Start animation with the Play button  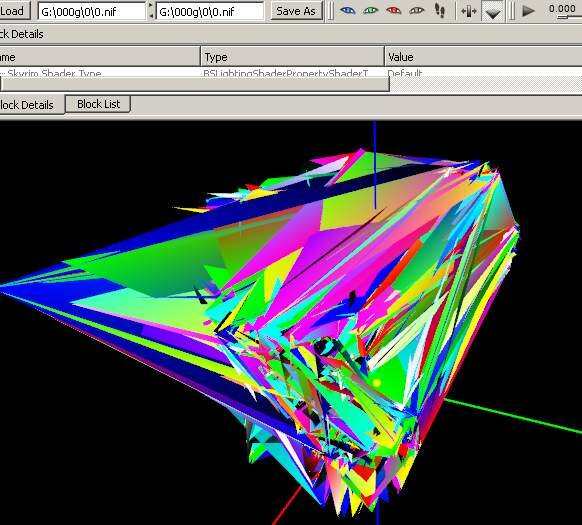click(528, 11)
